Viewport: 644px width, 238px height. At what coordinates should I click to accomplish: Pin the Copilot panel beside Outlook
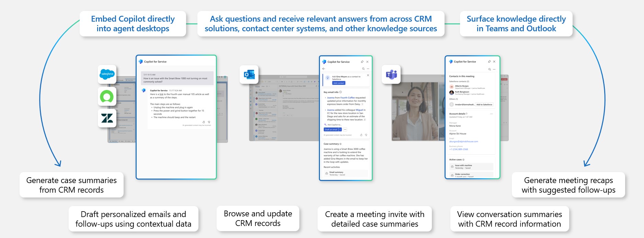362,62
